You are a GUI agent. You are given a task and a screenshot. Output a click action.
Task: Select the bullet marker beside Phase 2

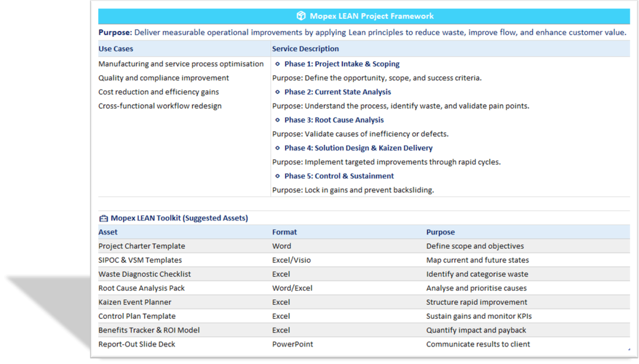(278, 92)
